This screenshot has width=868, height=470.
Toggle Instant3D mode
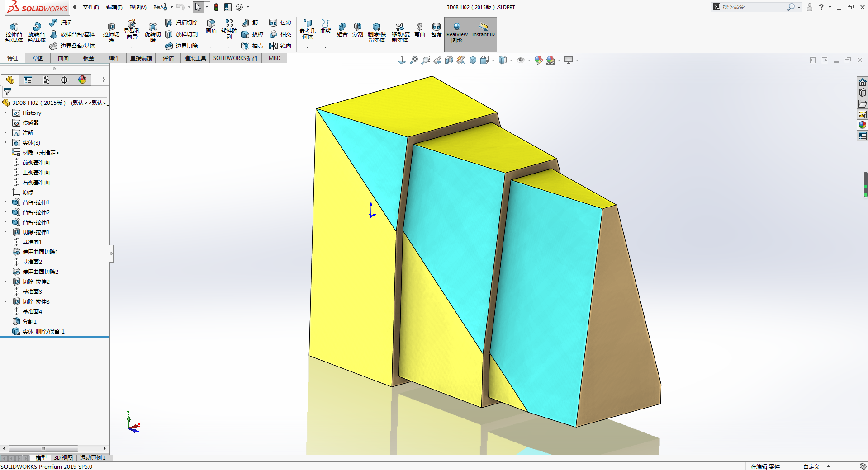pos(484,34)
